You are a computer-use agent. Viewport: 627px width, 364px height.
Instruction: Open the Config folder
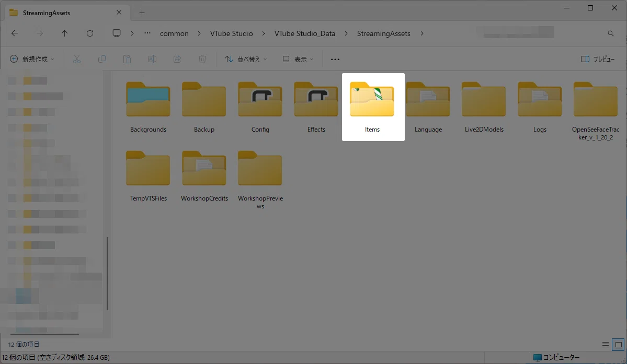pos(260,107)
